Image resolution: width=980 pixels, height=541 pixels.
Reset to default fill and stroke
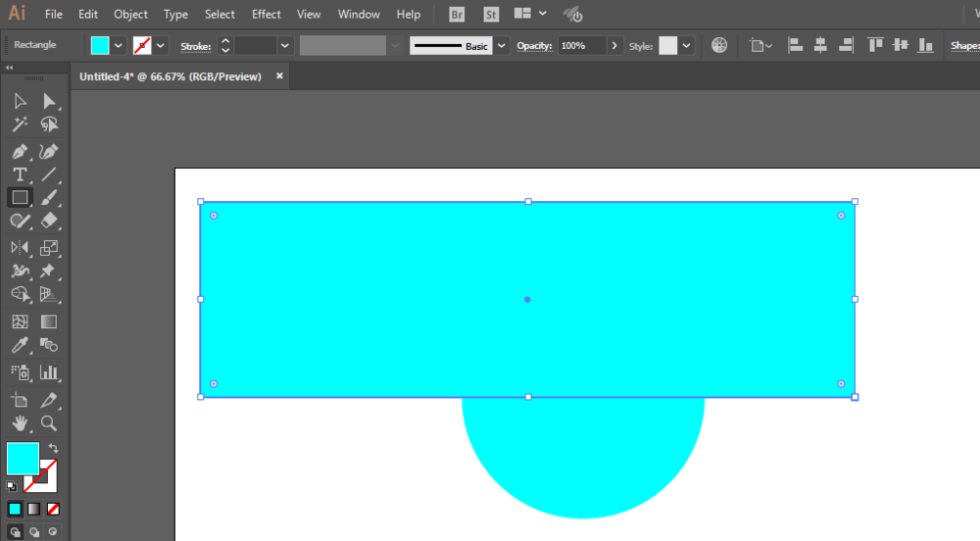(12, 485)
